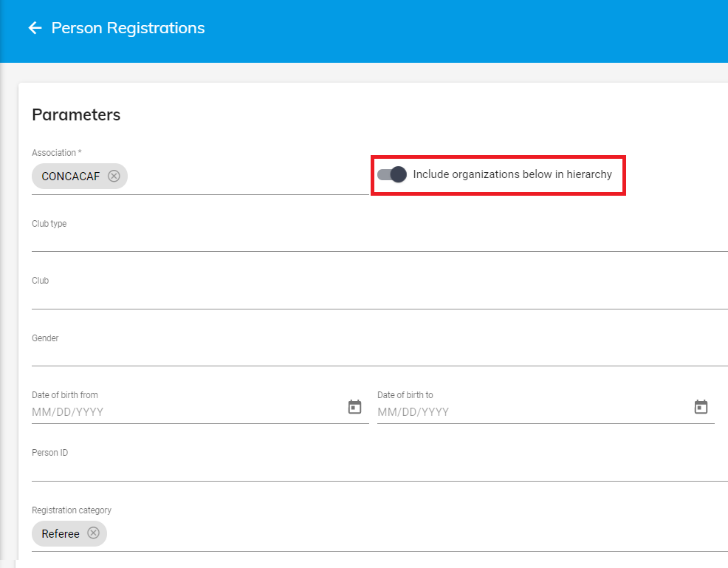Click the 'Include organizations below in hierarchy' label
The width and height of the screenshot is (728, 568).
tap(512, 174)
